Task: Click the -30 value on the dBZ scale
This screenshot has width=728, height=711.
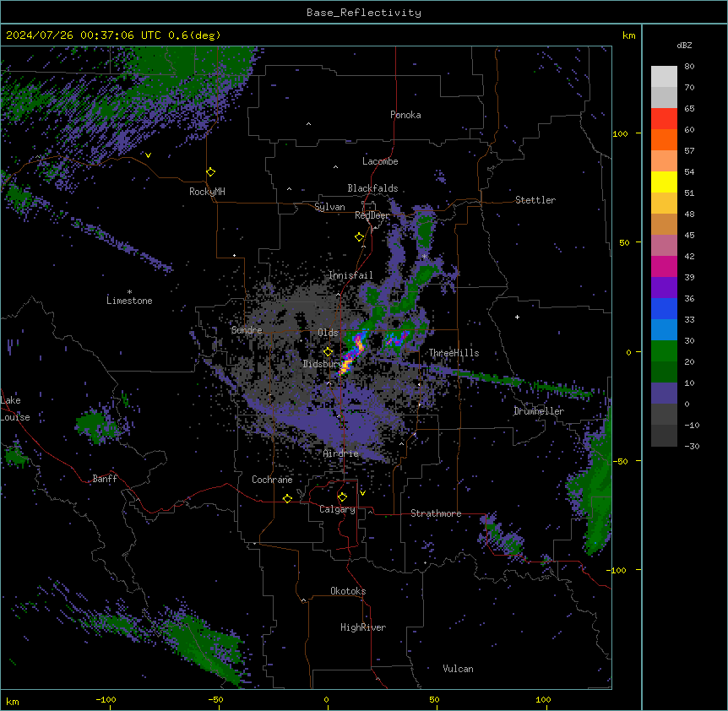Action: pos(692,446)
